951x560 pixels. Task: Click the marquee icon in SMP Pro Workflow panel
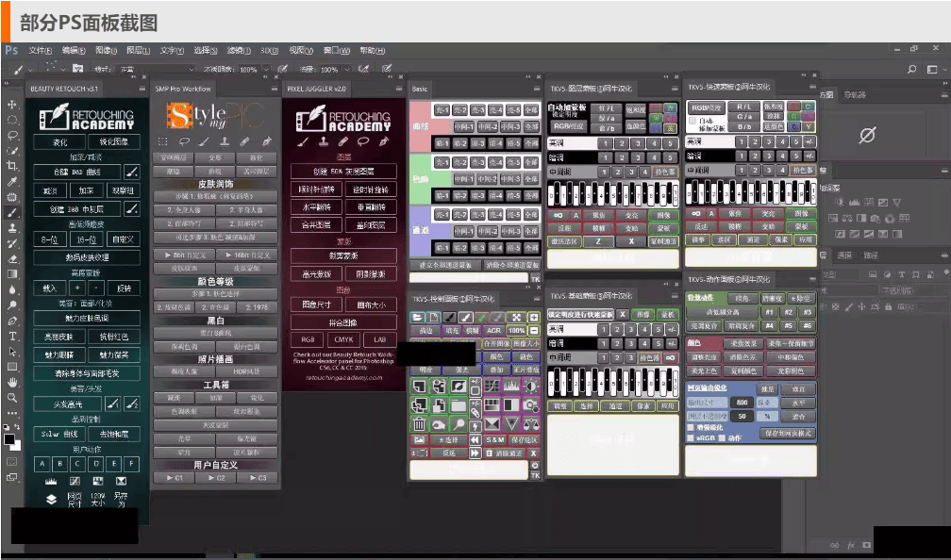[162, 141]
